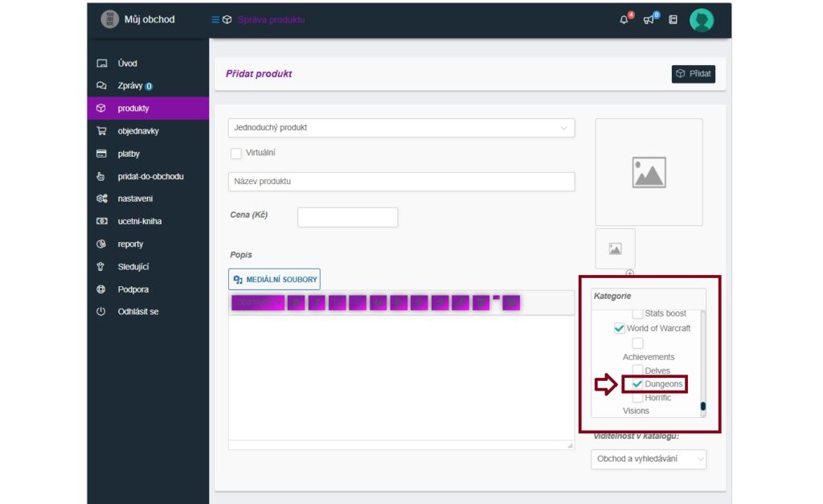
Task: Open the paragraph format dropdown in editor toolbar
Action: click(258, 302)
